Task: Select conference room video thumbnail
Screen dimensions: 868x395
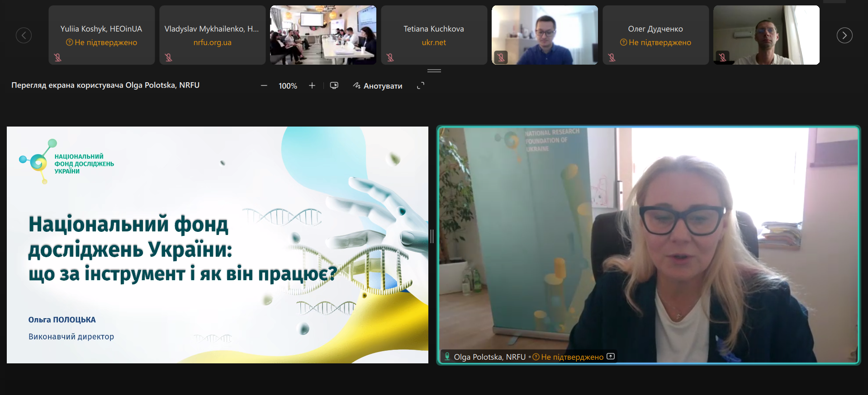Action: pyautogui.click(x=323, y=35)
